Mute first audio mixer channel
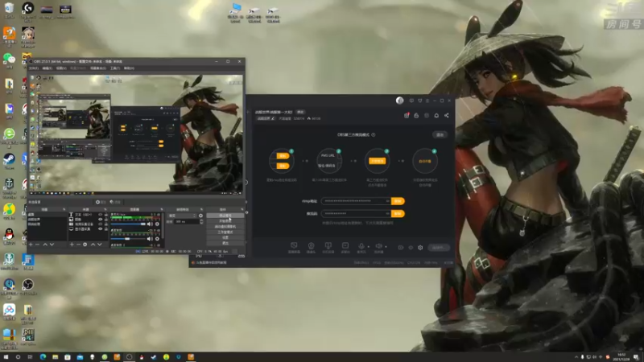 [150, 224]
